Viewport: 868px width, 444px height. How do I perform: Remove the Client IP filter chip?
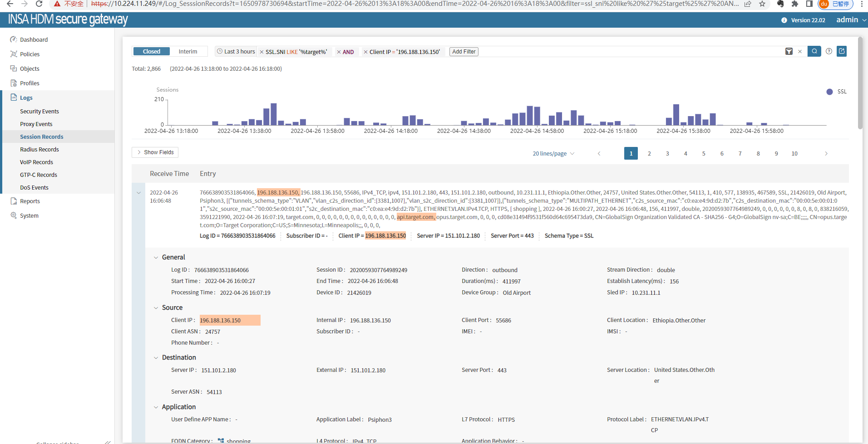point(365,52)
